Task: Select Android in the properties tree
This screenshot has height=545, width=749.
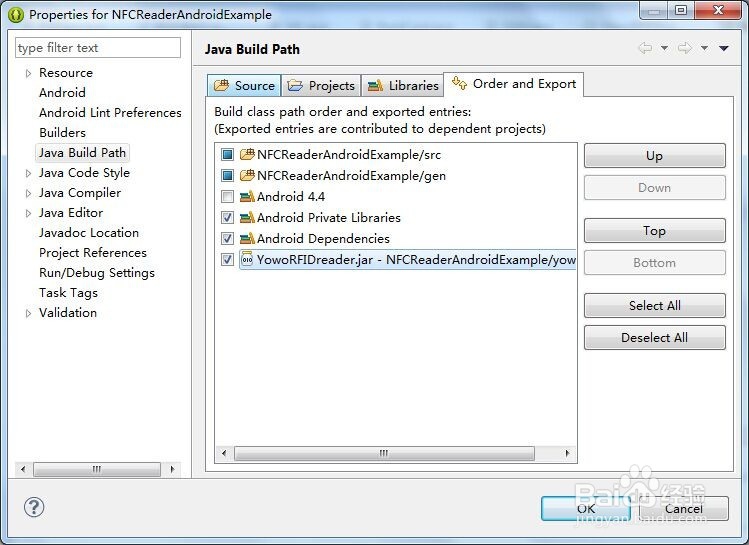Action: coord(62,93)
